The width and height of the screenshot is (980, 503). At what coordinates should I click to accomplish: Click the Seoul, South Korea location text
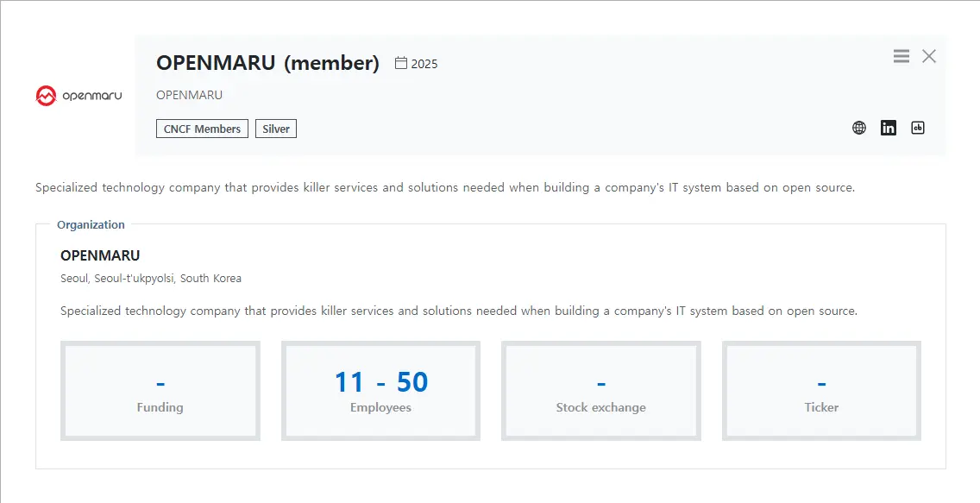tap(151, 279)
